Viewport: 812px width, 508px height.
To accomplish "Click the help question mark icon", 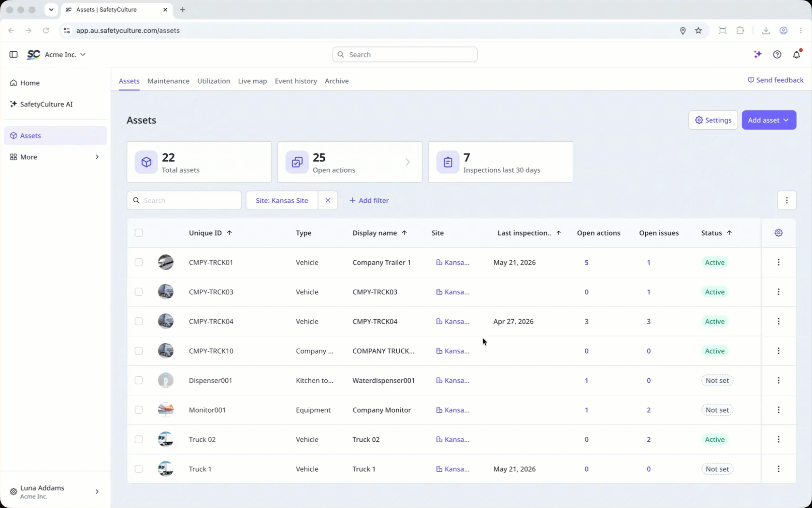I will pos(777,55).
